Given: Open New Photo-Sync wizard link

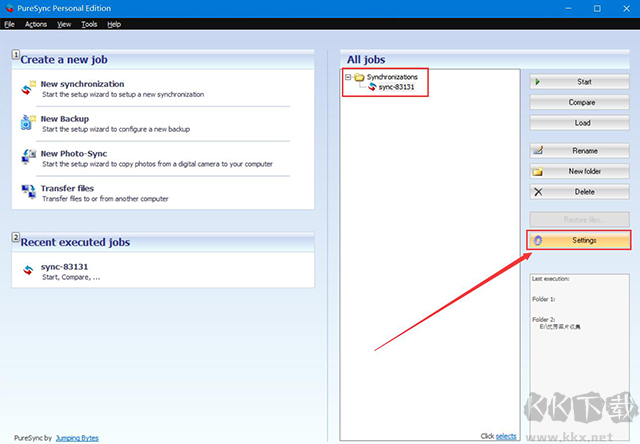Looking at the screenshot, I should tap(73, 153).
